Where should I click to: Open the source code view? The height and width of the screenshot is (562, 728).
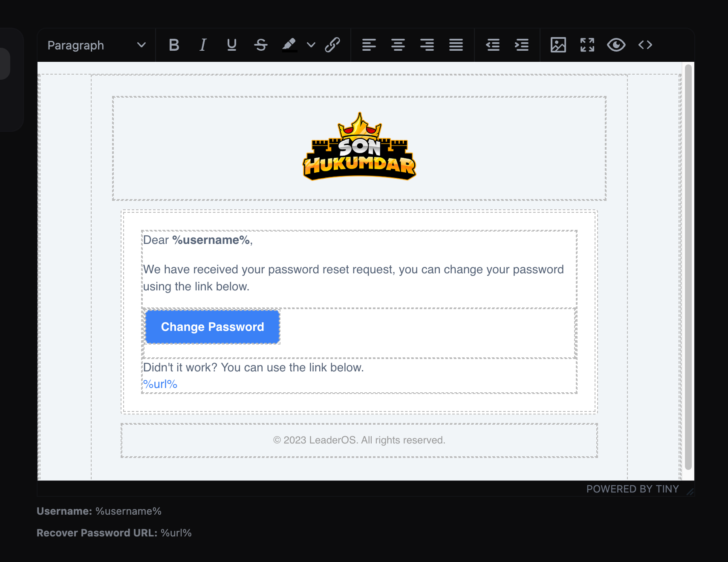(x=645, y=45)
